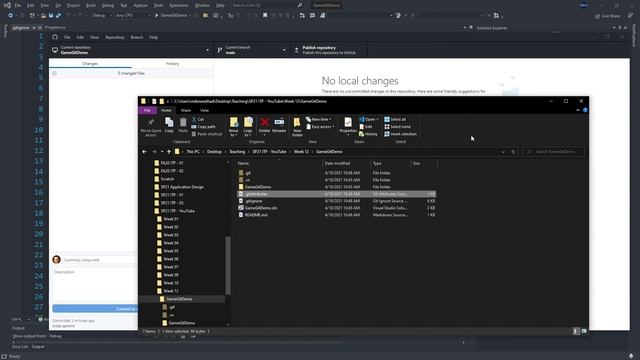The image size is (640, 360).
Task: Click the Paste icon in Explorer ribbon
Action: 183,124
